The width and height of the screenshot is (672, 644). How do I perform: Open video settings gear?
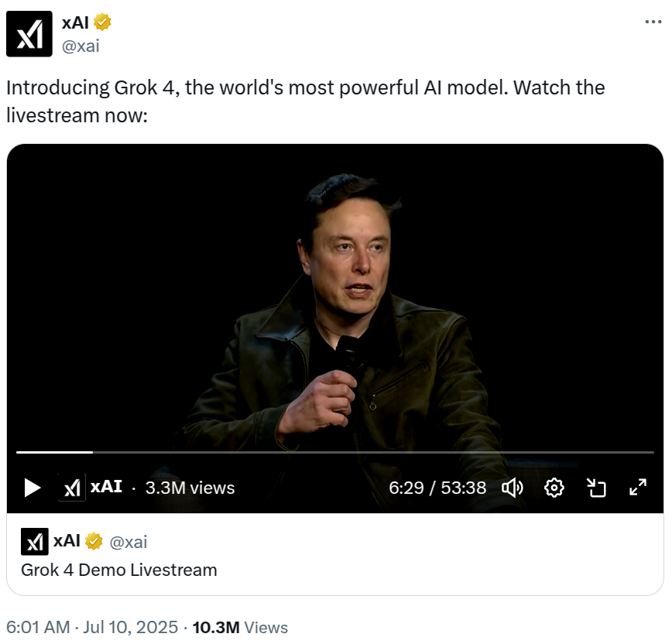pyautogui.click(x=554, y=488)
